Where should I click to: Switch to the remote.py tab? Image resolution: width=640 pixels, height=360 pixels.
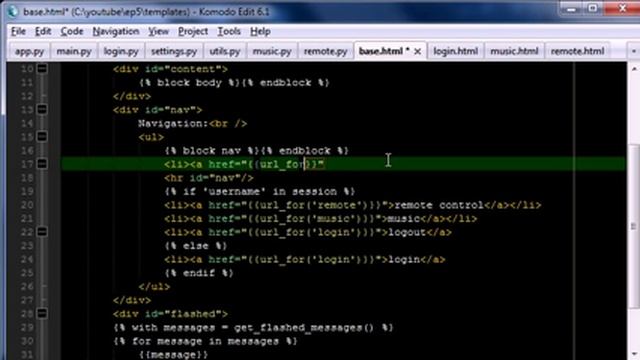point(325,51)
